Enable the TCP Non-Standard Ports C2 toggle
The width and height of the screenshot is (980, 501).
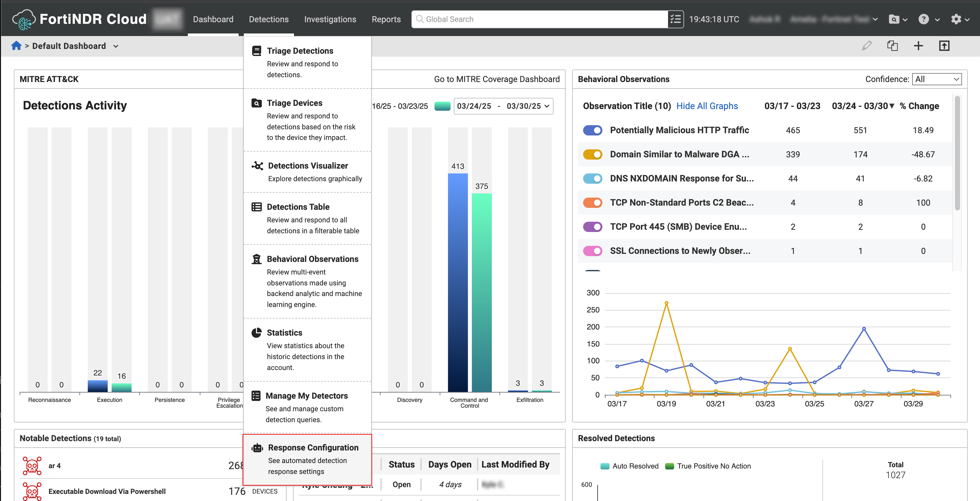click(x=592, y=202)
